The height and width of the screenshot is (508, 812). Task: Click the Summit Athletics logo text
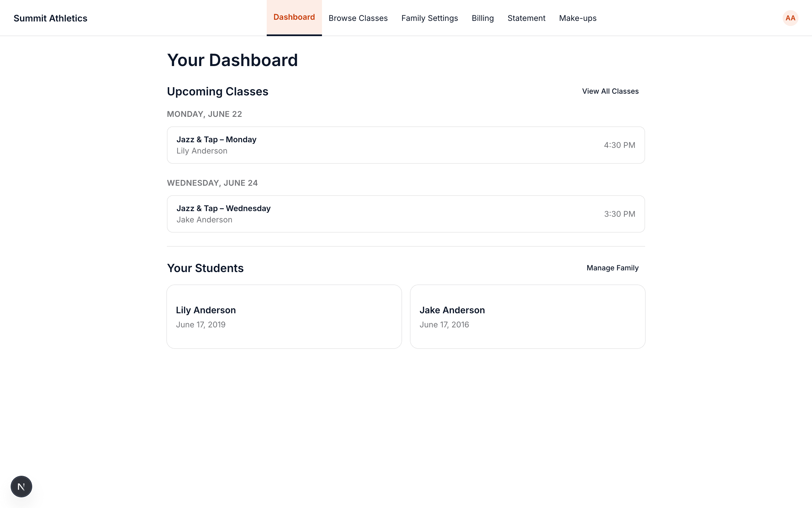pyautogui.click(x=50, y=18)
